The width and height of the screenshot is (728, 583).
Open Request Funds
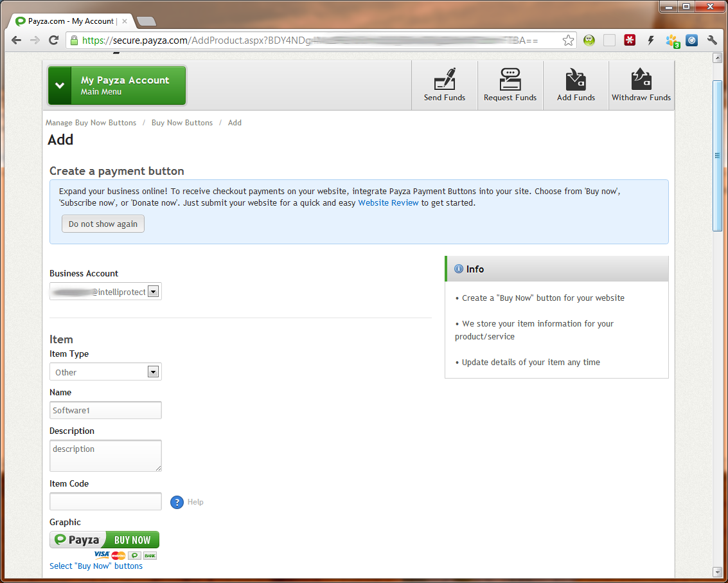(510, 85)
